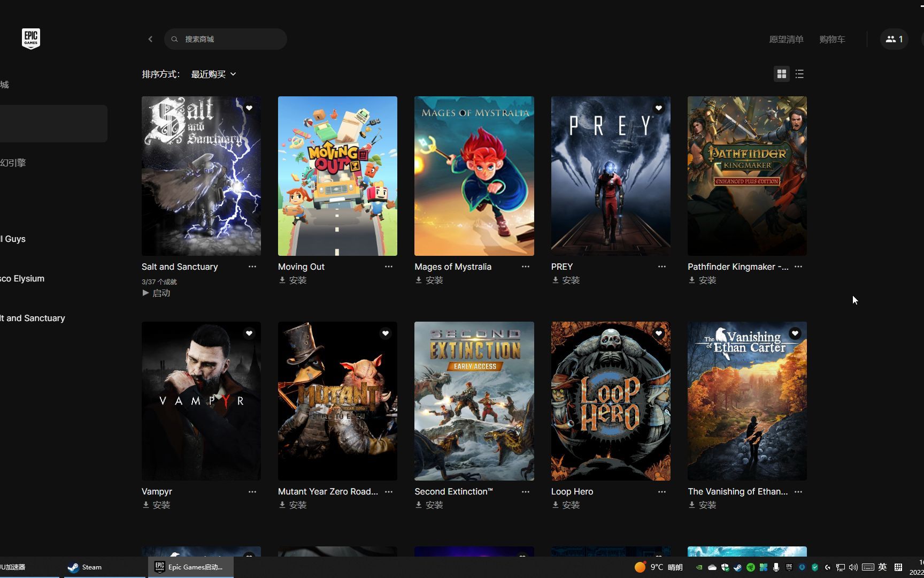Image resolution: width=924 pixels, height=578 pixels.
Task: Open the weather widget showing 9°C
Action: 658,567
